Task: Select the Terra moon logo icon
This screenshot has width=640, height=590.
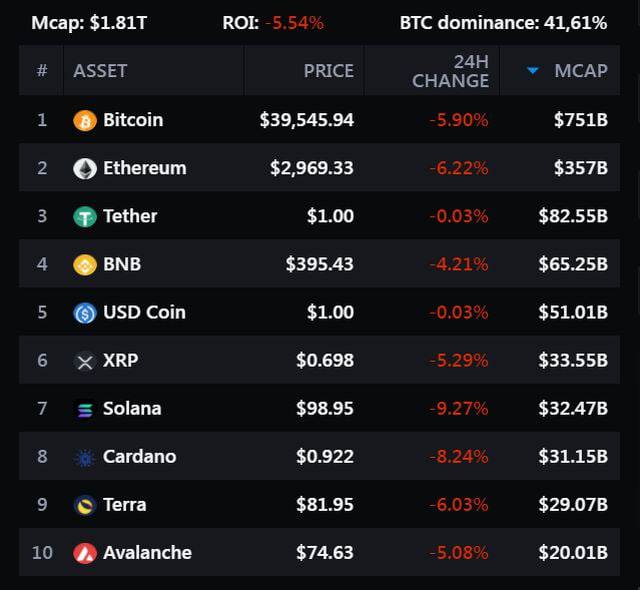Action: pos(85,506)
